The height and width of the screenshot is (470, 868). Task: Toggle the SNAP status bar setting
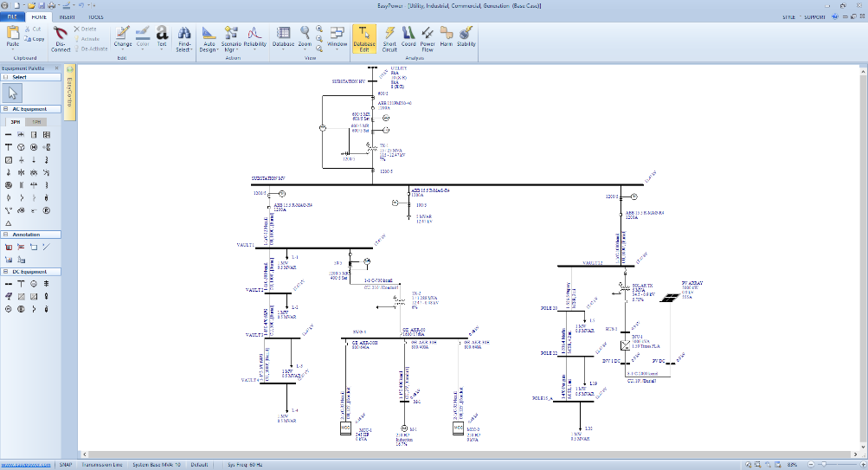(x=66, y=465)
